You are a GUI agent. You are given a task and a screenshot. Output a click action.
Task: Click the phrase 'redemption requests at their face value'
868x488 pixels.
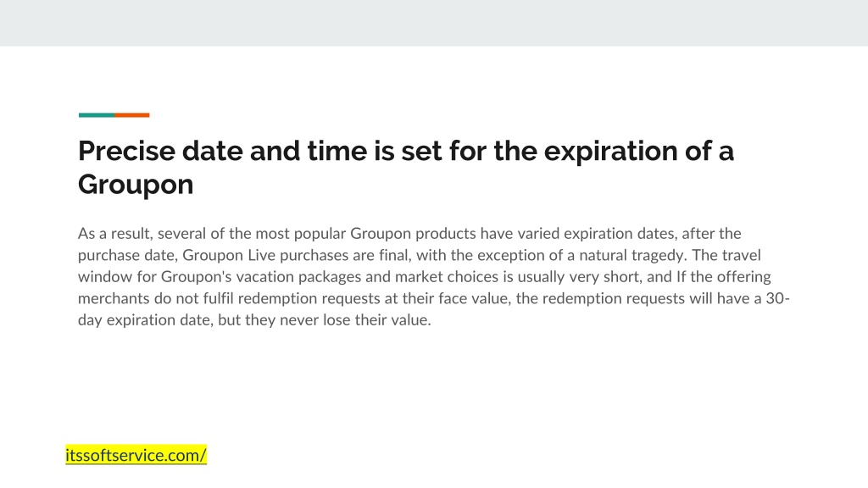coord(375,298)
